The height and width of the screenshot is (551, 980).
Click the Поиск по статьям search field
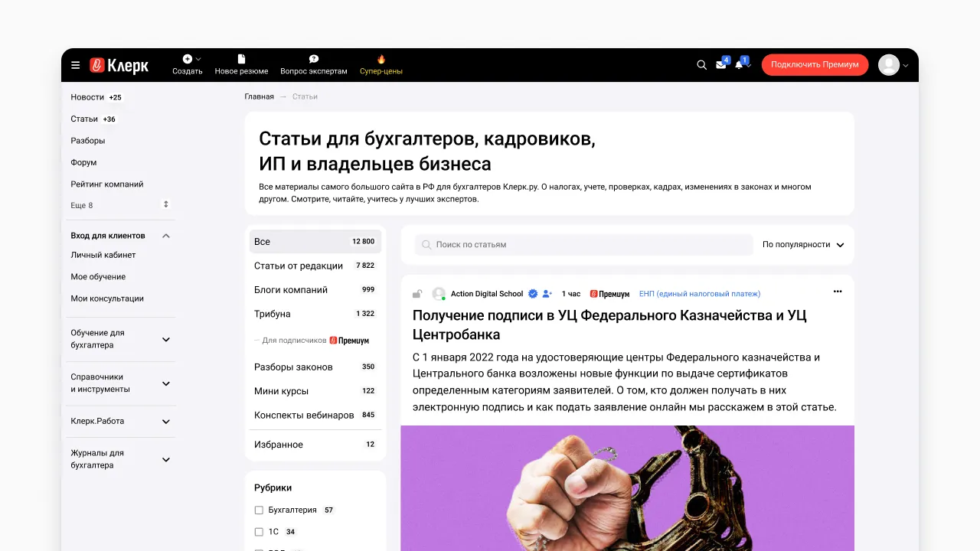click(584, 245)
